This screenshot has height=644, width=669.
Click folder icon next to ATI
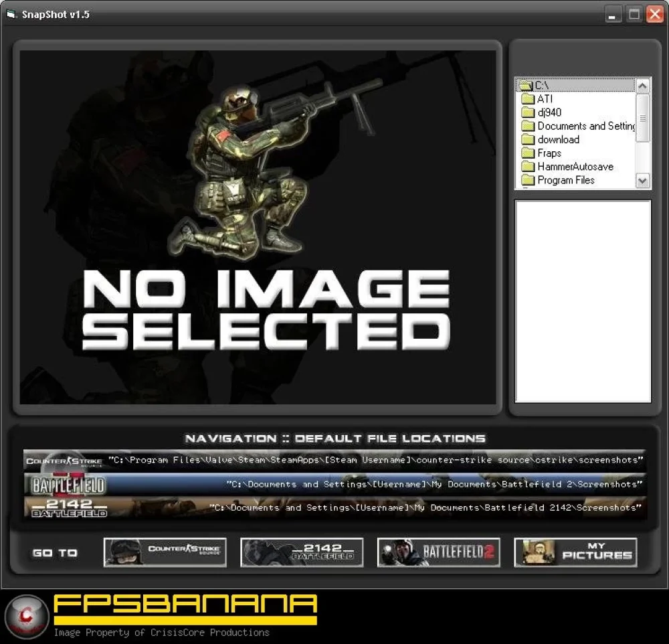coord(529,99)
